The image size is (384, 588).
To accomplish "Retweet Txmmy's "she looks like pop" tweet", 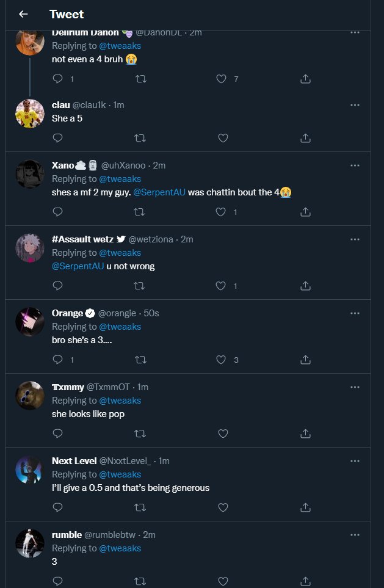I will click(x=140, y=434).
